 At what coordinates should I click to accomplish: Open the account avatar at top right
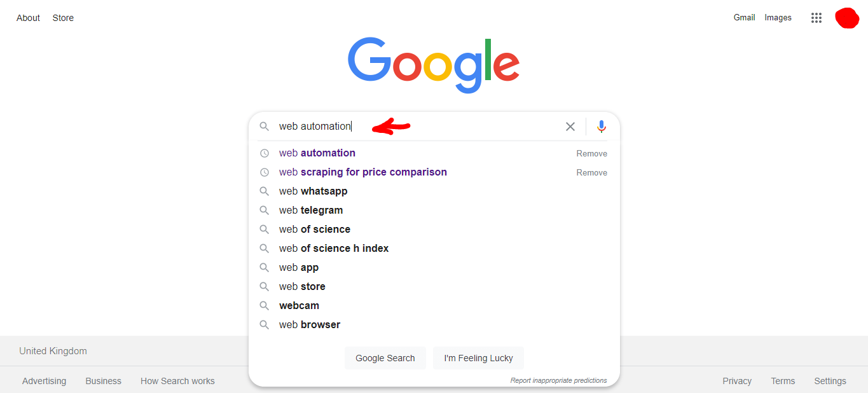click(847, 18)
